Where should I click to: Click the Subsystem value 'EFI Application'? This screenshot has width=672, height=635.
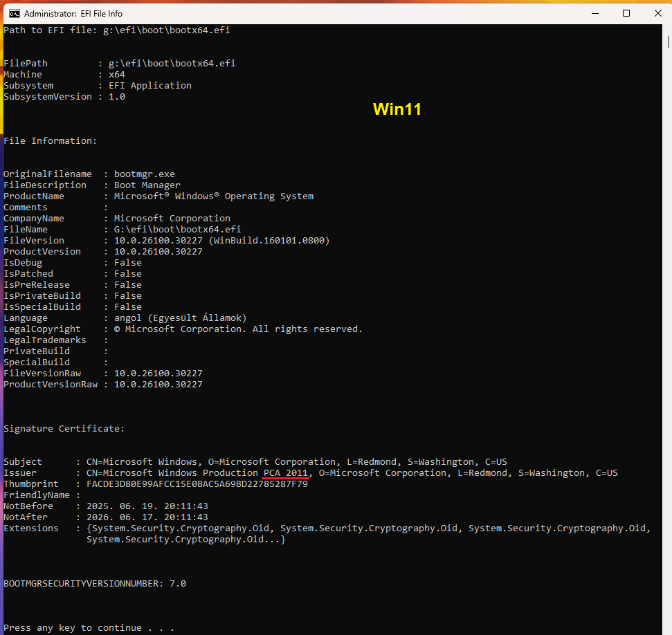[150, 86]
